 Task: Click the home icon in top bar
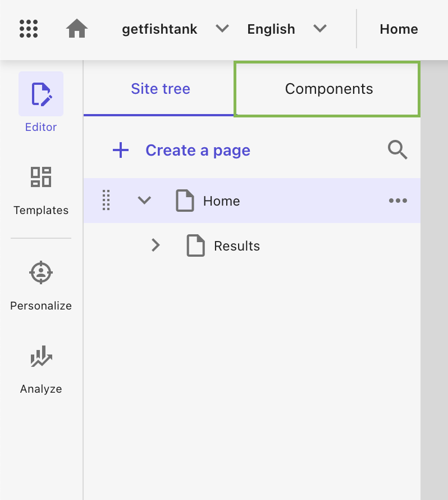[x=76, y=28]
